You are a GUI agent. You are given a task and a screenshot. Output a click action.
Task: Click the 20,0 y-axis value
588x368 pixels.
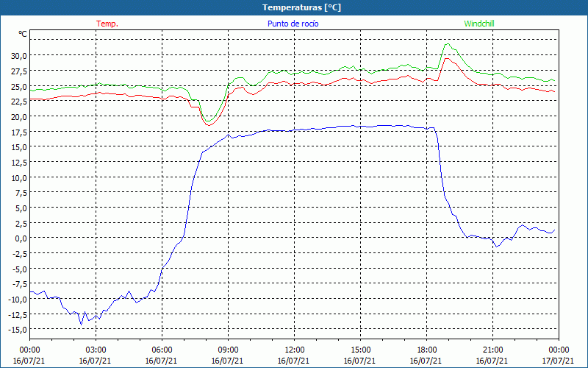[19, 116]
